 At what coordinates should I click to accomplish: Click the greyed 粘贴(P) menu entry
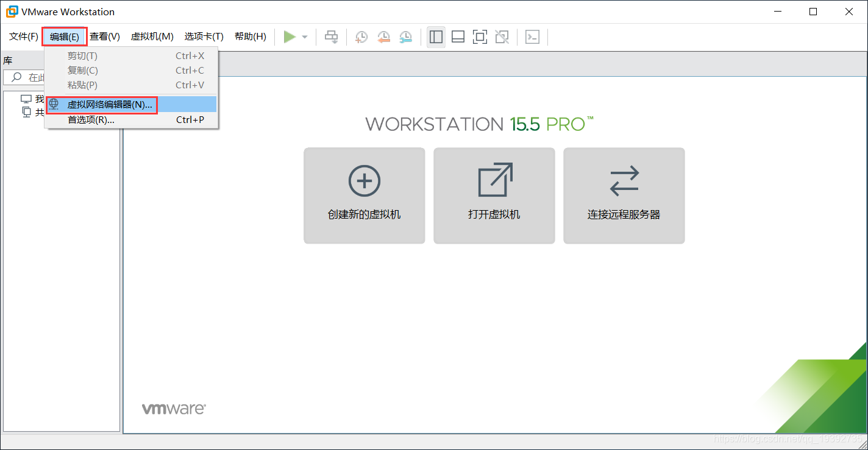[131, 85]
